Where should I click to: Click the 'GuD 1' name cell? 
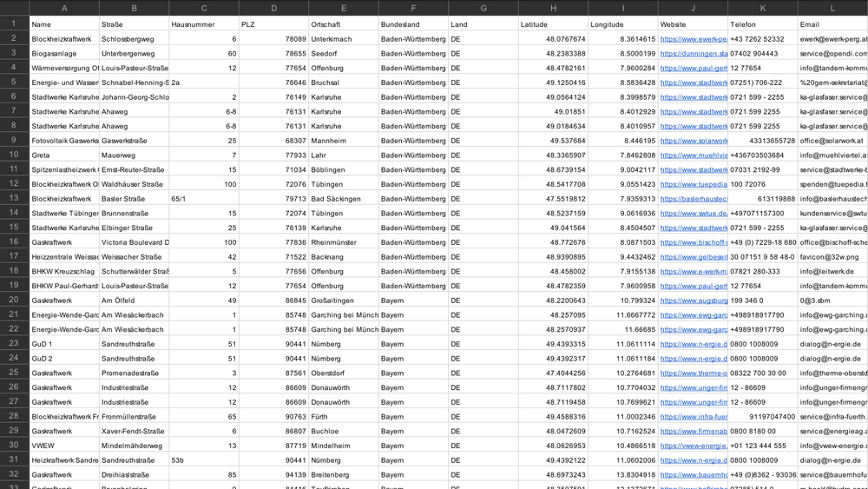click(x=64, y=344)
